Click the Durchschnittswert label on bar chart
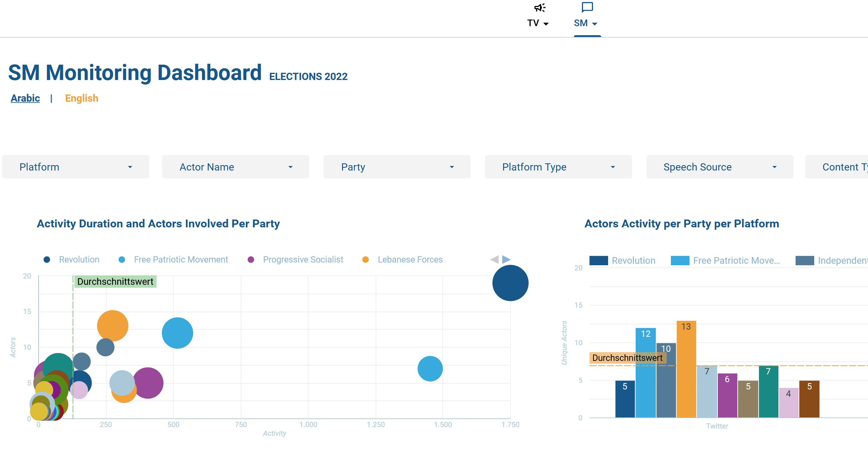The height and width of the screenshot is (452, 868). [627, 358]
